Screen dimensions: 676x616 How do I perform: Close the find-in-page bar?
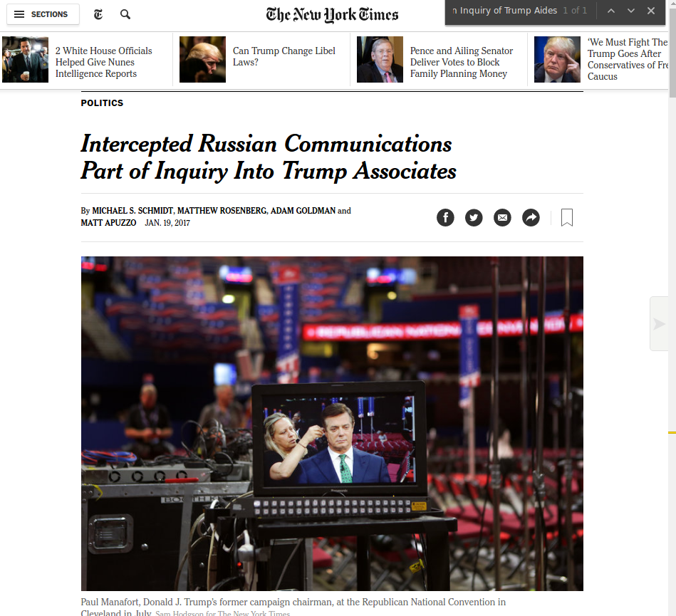651,11
